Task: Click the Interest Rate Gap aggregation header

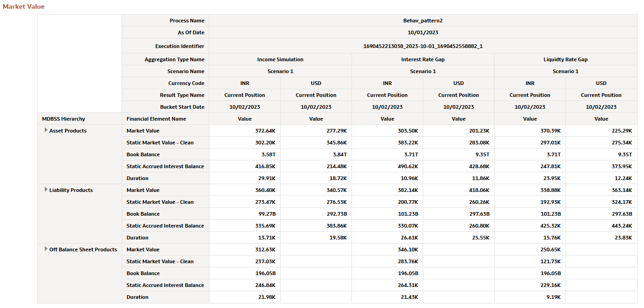Action: coord(423,59)
